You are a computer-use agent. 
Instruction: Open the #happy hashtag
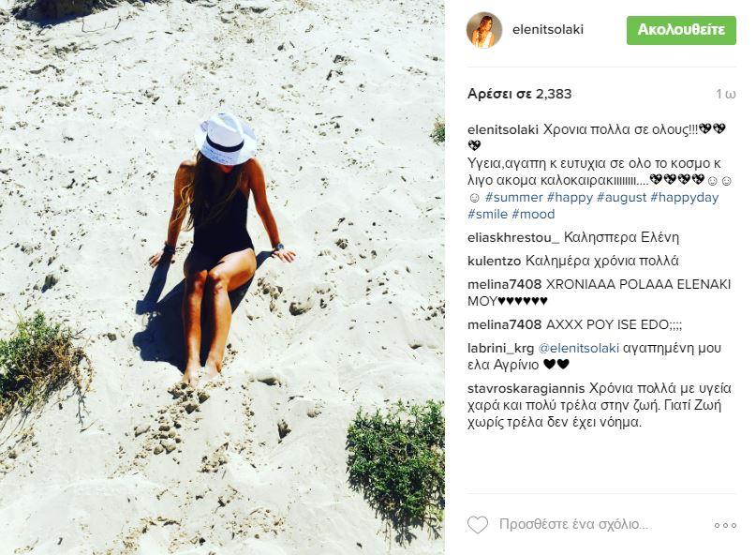pos(570,198)
